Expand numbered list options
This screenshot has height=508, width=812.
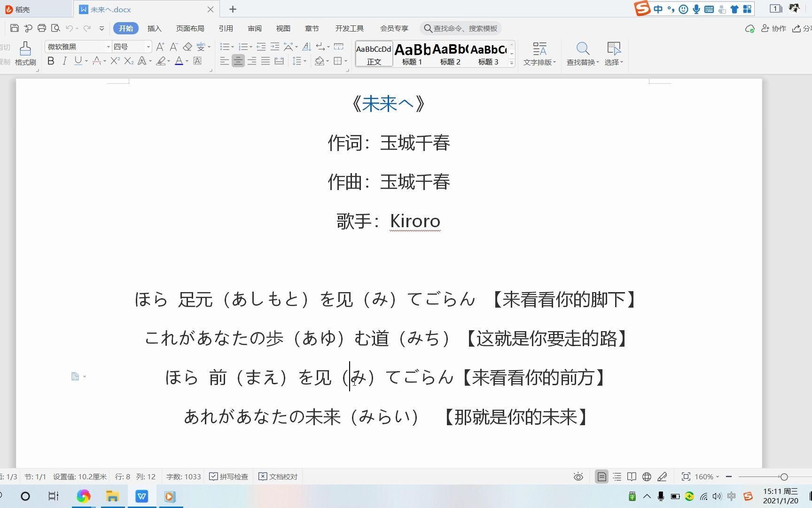click(x=251, y=47)
